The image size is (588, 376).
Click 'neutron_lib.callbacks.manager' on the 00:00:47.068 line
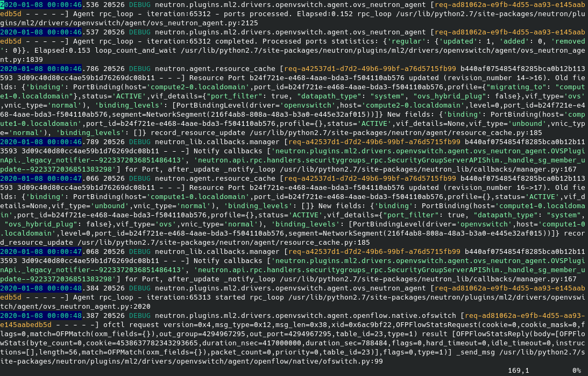(x=217, y=252)
